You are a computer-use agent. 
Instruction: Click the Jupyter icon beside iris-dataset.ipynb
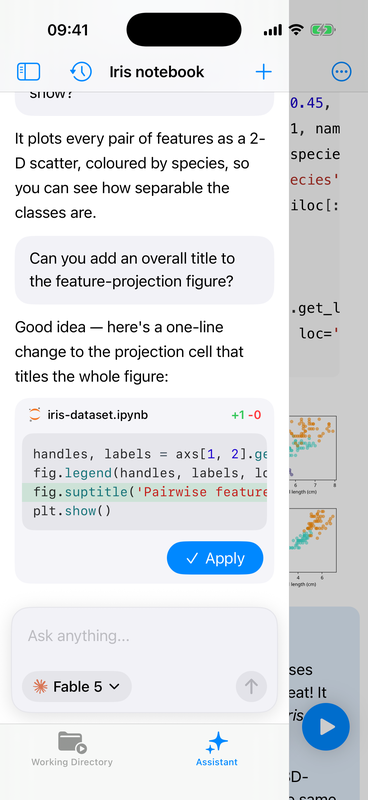click(35, 415)
